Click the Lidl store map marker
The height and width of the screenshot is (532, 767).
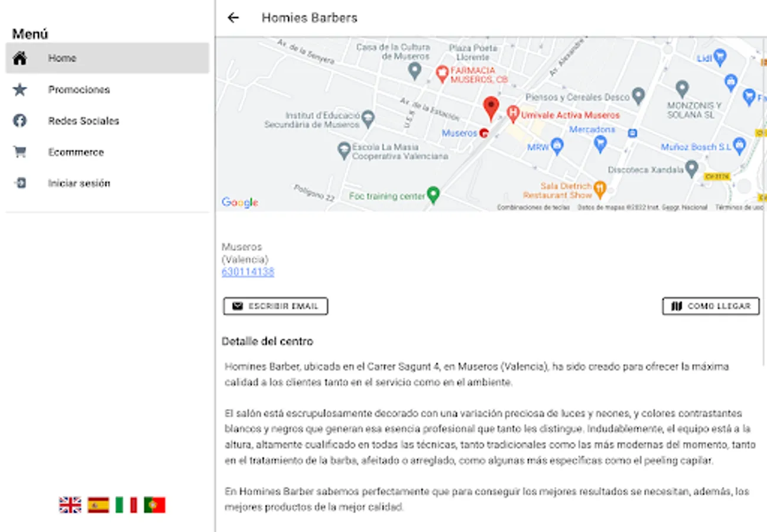click(x=719, y=57)
